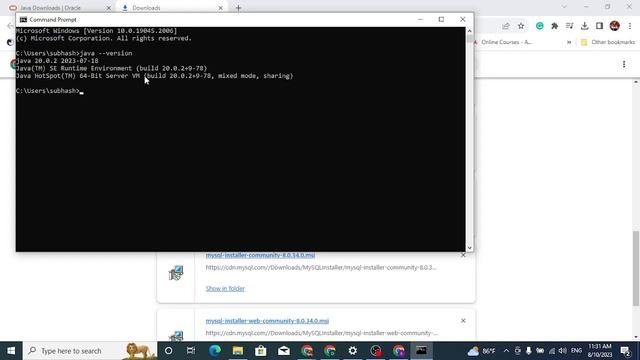Toggle the Chrome side panel icon

pos(599,26)
